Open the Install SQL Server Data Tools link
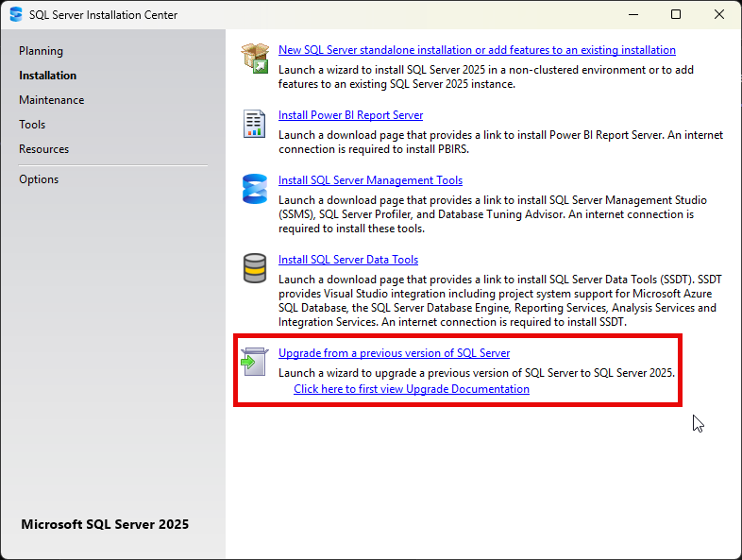The image size is (742, 560). pyautogui.click(x=348, y=260)
